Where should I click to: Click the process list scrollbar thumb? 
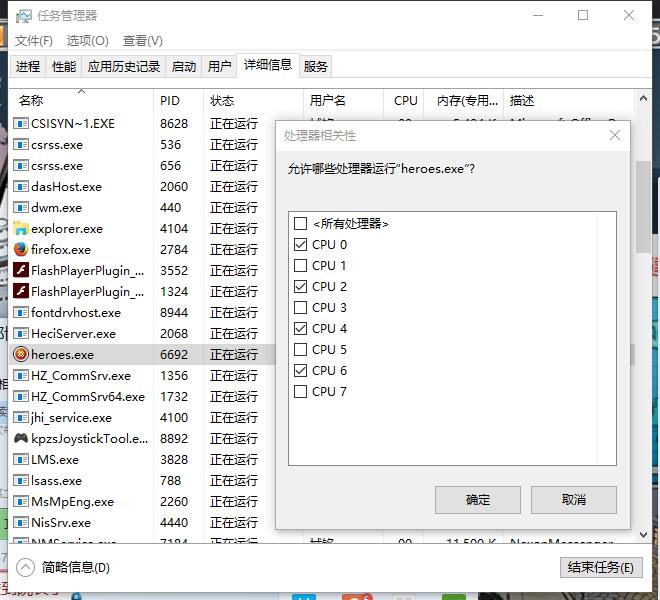(643, 206)
